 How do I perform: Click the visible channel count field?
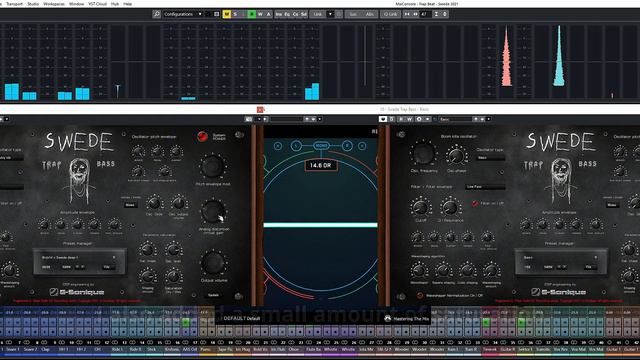(x=425, y=14)
